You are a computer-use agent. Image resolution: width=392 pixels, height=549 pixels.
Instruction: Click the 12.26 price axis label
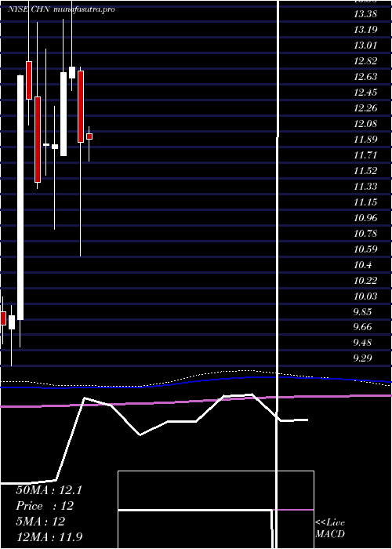(365, 108)
